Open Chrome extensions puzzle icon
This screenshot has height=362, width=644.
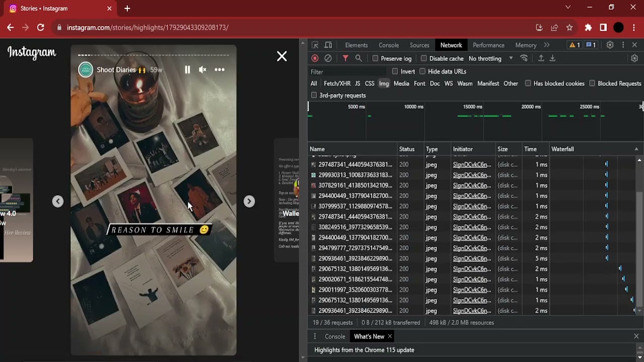coord(588,28)
